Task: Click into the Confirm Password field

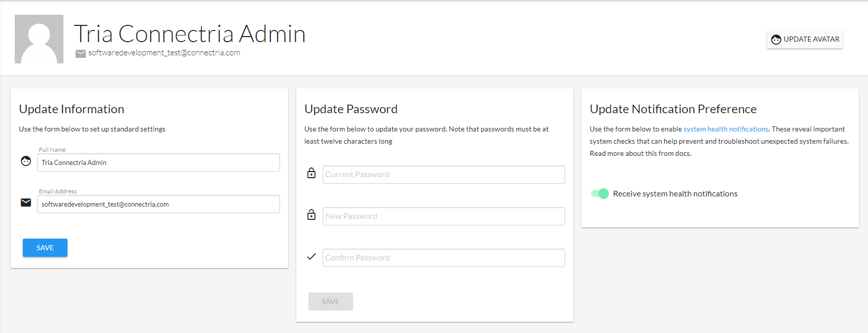Action: (444, 258)
